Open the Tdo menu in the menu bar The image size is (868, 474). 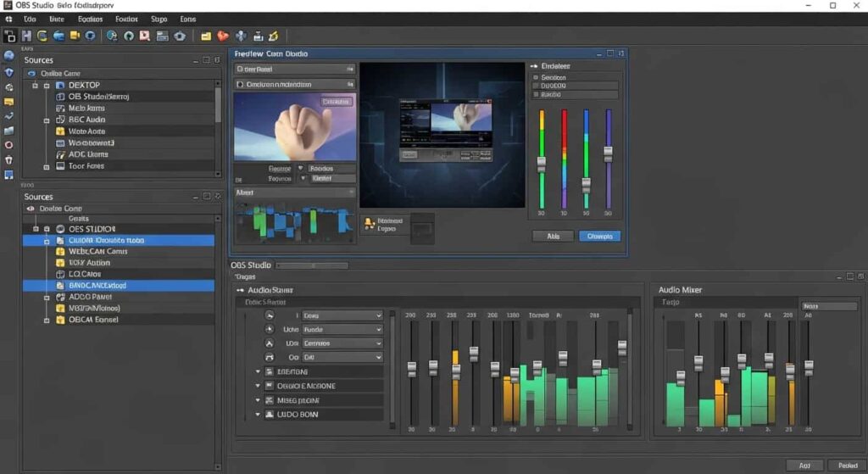[30, 19]
